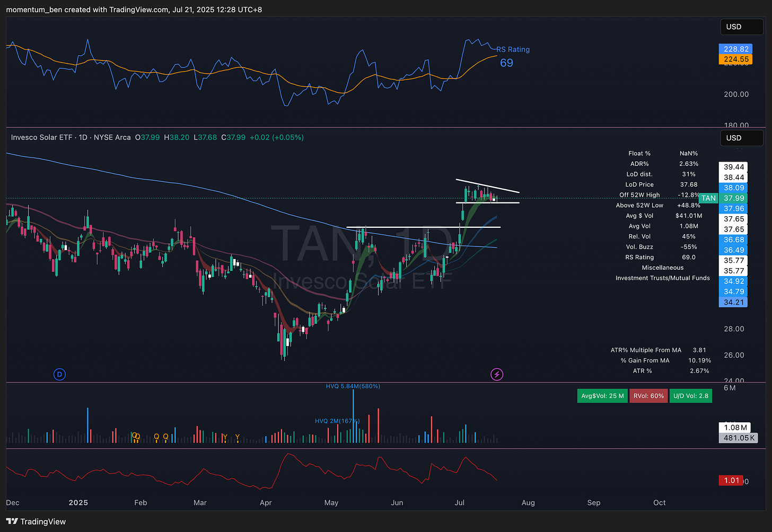Open the USD currency selector in price pane
772x532 pixels.
pyautogui.click(x=742, y=138)
